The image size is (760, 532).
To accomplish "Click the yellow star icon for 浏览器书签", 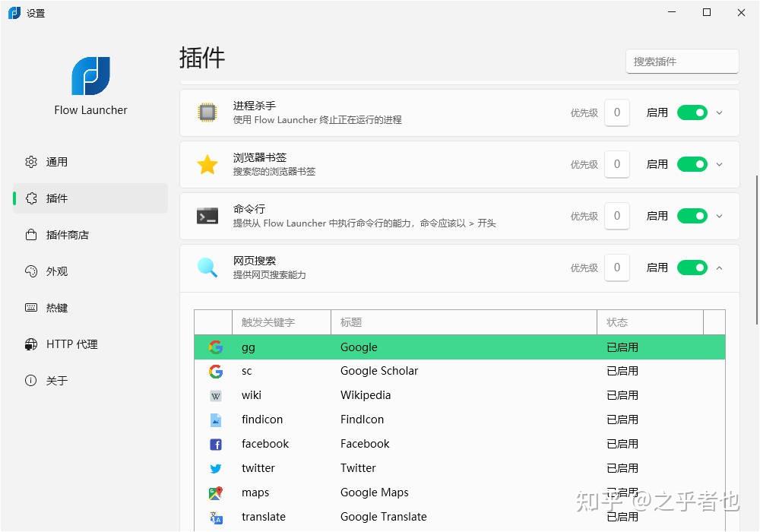I will [207, 164].
